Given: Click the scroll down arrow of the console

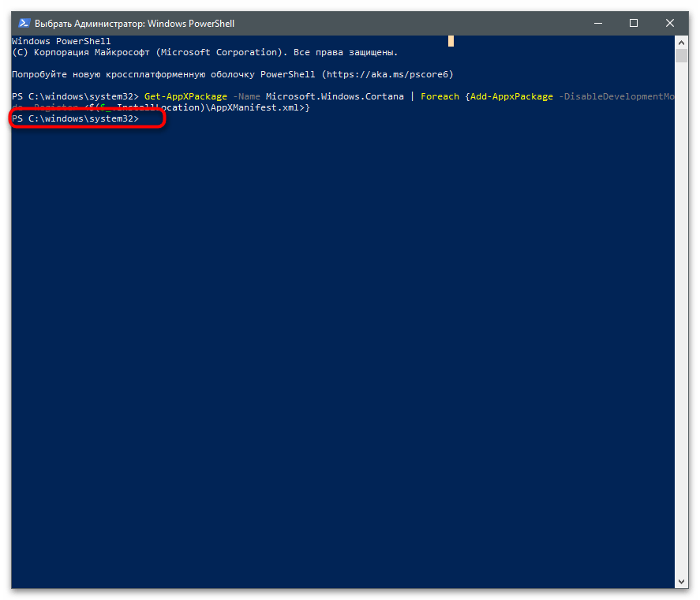Looking at the screenshot, I should click(681, 581).
